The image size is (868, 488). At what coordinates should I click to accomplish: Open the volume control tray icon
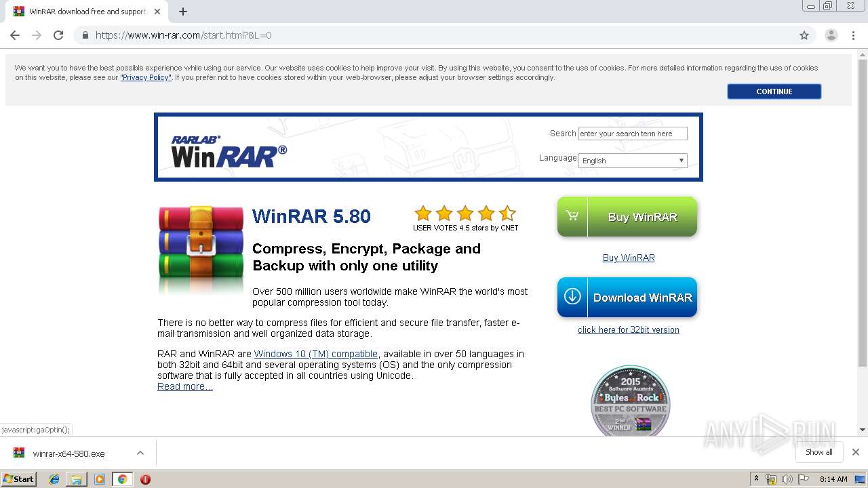click(787, 479)
